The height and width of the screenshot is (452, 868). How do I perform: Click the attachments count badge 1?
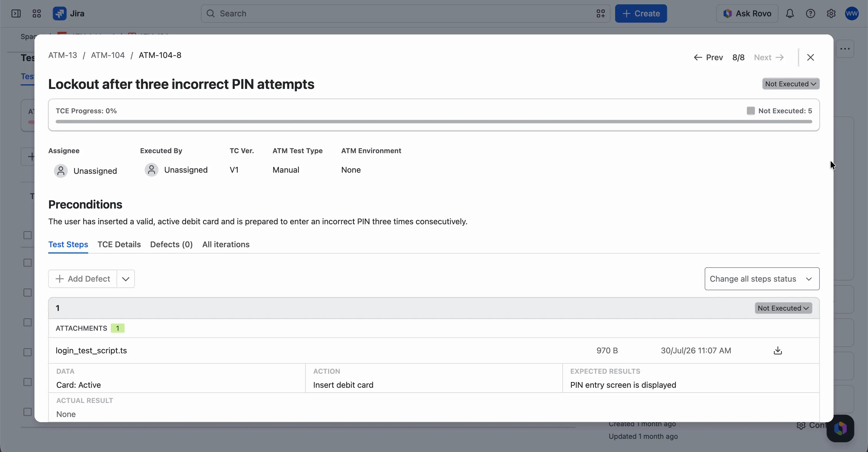tap(118, 328)
